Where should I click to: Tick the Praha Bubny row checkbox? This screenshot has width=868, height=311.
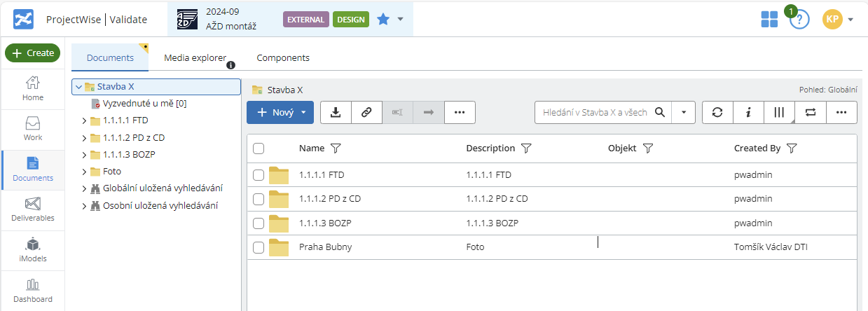259,247
